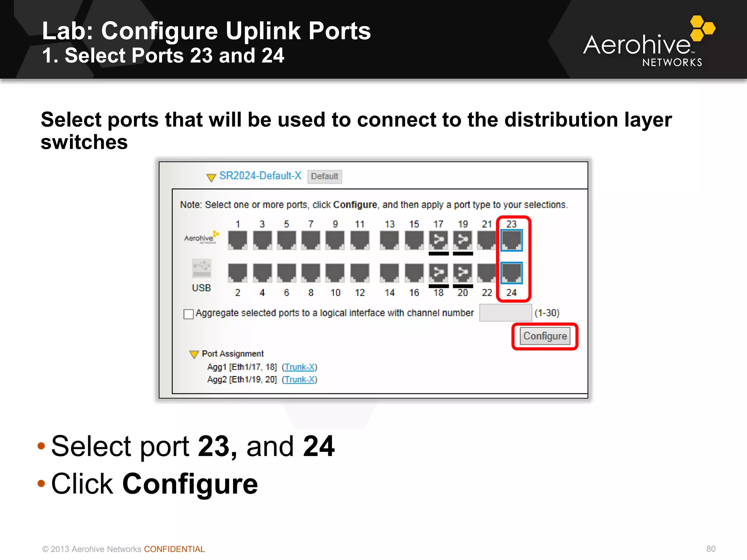Select port 8 icon

tap(311, 273)
